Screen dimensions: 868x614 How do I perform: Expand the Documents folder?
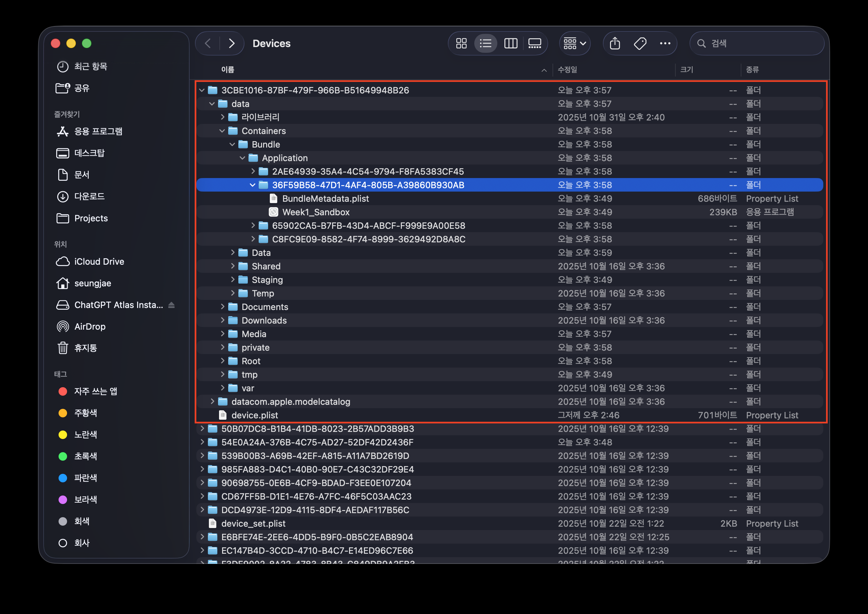222,307
